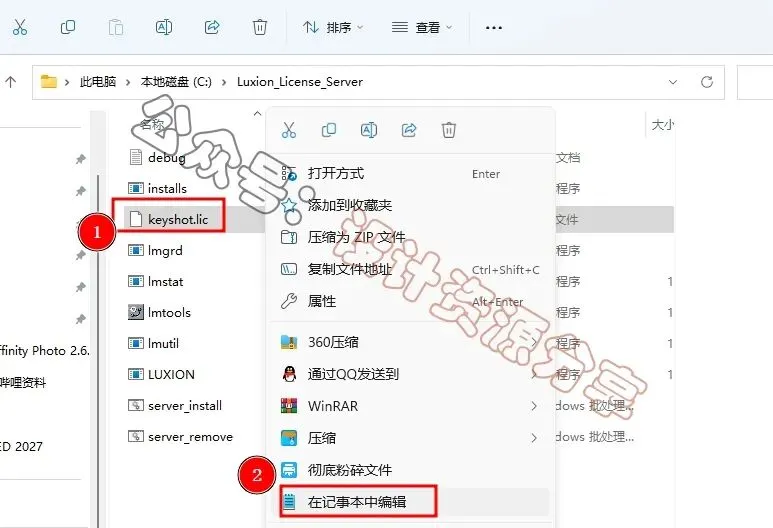Click Luxion_License_Server in the address bar
Screen dimensions: 773x528
300,82
